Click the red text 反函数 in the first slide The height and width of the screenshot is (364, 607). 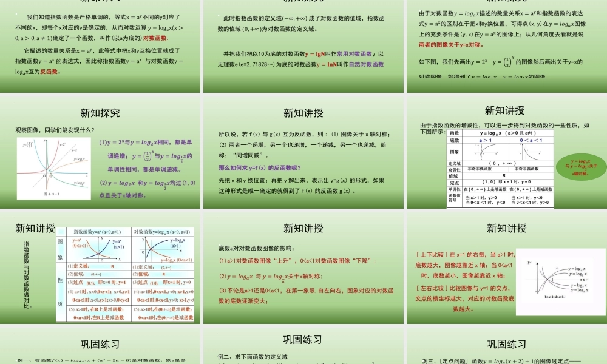(x=47, y=71)
